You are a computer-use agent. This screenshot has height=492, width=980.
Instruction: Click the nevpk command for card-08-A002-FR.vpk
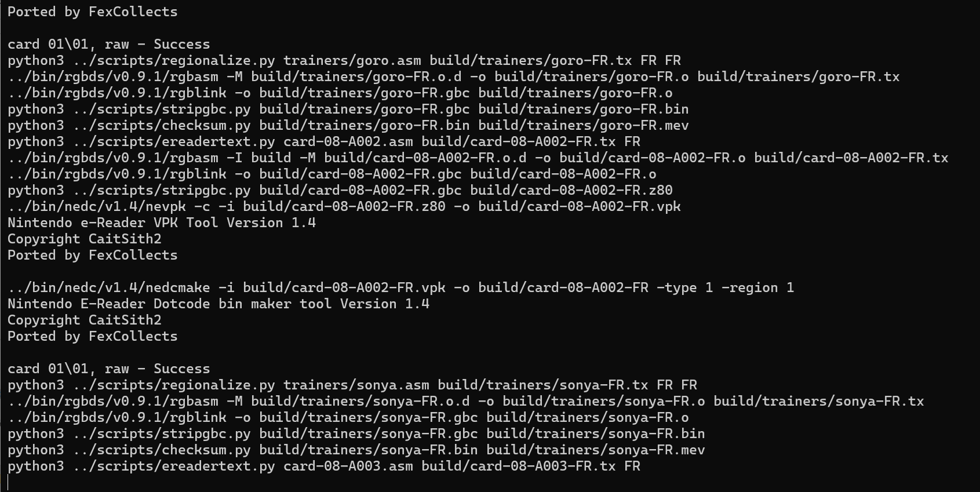click(x=344, y=207)
